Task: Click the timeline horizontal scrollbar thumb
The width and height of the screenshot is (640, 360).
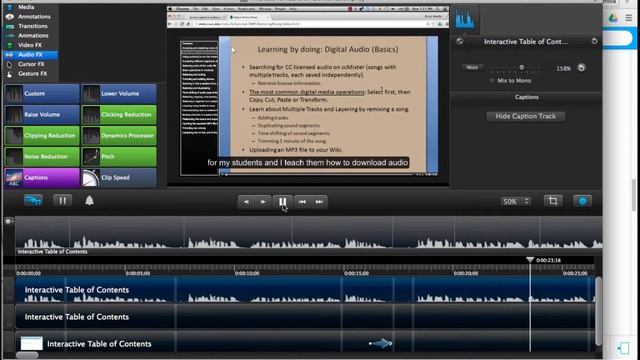Action: (x=27, y=355)
